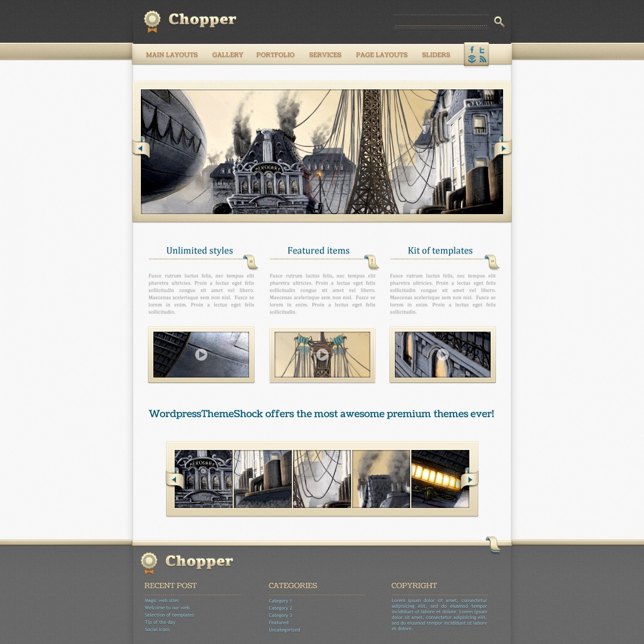Click the Chopper badge logo in header

coord(152,21)
